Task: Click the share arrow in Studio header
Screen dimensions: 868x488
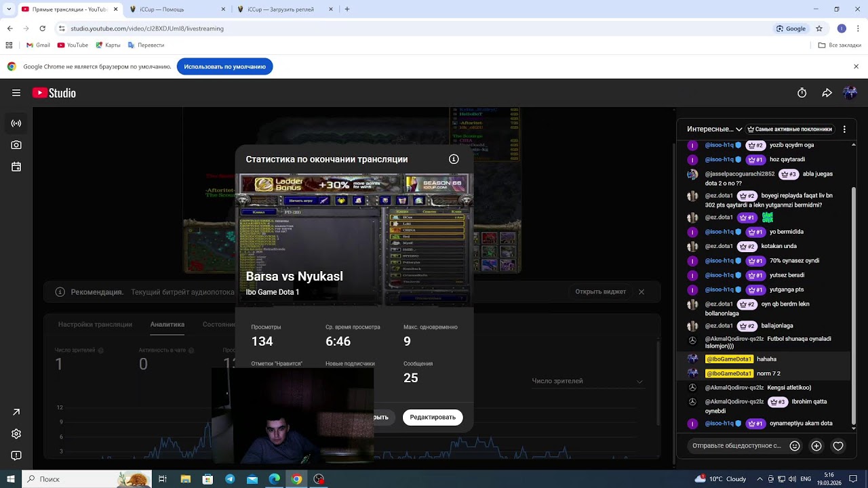Action: tap(827, 93)
